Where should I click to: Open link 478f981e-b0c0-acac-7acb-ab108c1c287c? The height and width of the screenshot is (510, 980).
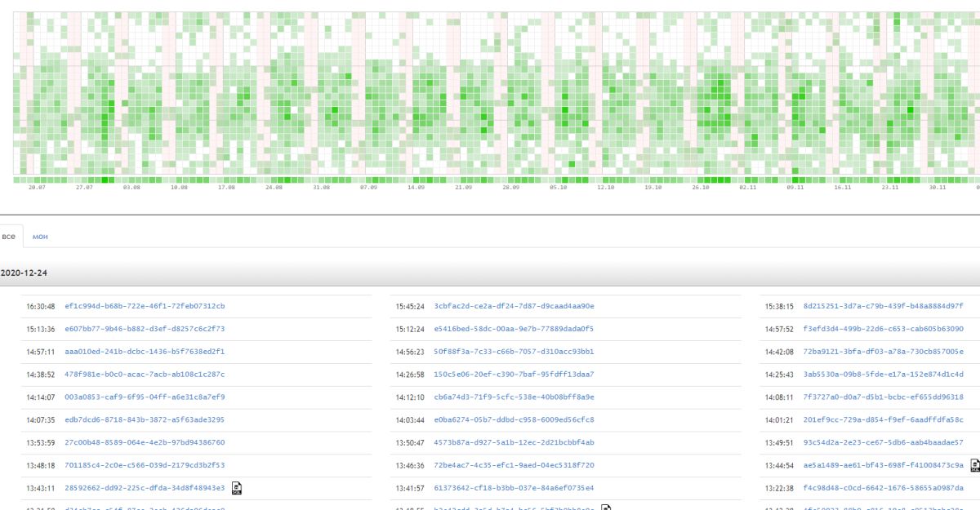(x=145, y=374)
